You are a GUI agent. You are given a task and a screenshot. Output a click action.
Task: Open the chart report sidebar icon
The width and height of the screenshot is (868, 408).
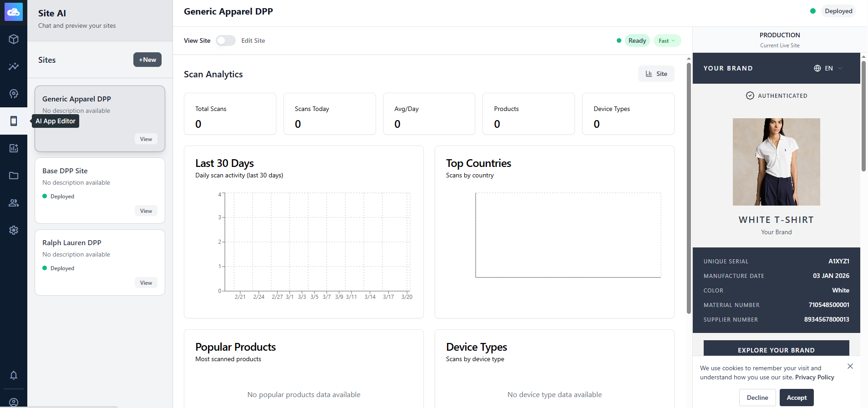coord(14,148)
